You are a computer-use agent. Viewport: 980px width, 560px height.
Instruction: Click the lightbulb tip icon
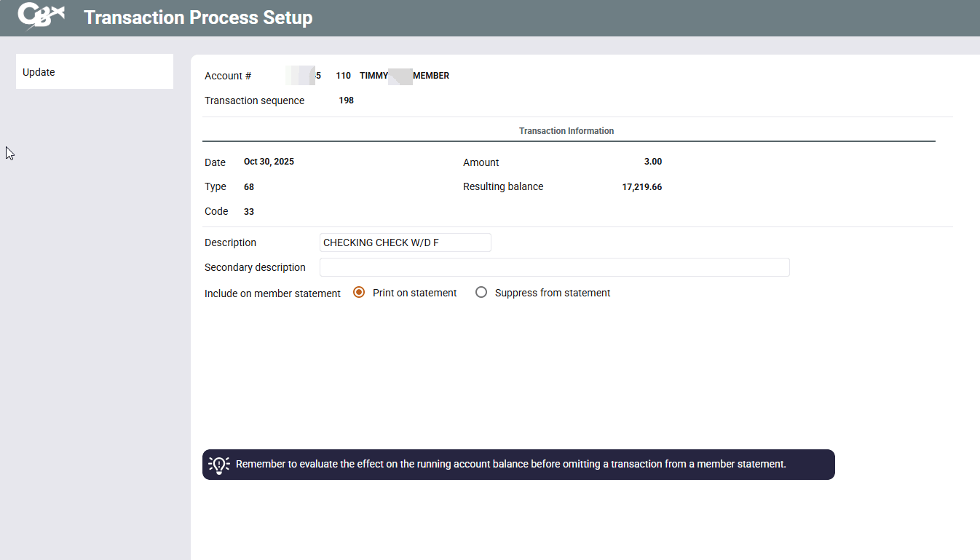click(218, 465)
